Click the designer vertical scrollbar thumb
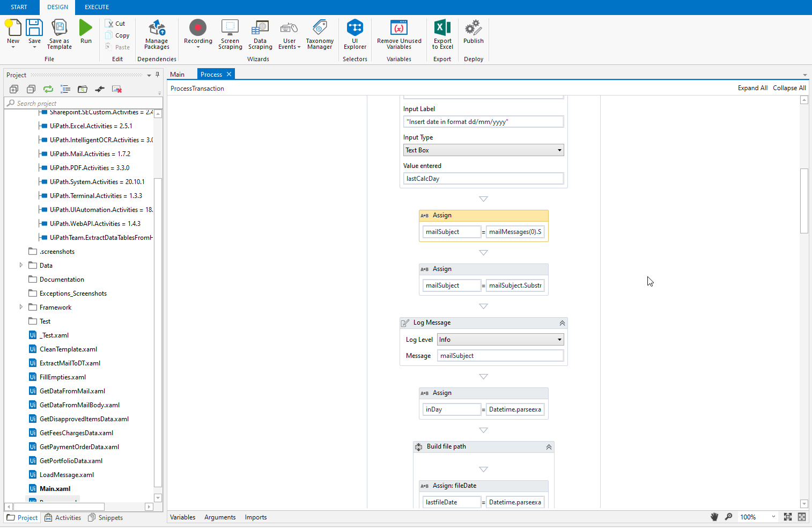This screenshot has height=528, width=812. click(803, 201)
